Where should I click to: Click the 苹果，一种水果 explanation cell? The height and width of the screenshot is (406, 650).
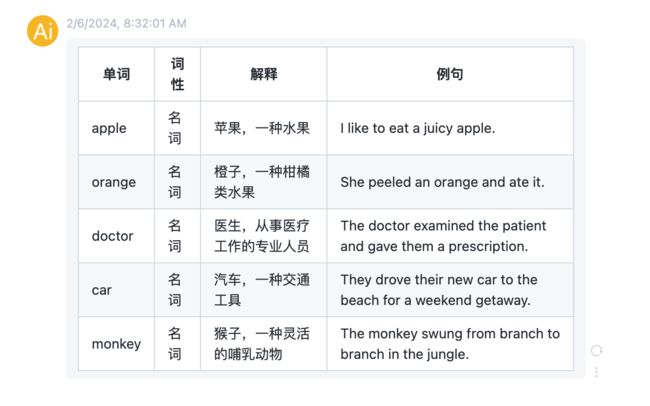tap(262, 128)
